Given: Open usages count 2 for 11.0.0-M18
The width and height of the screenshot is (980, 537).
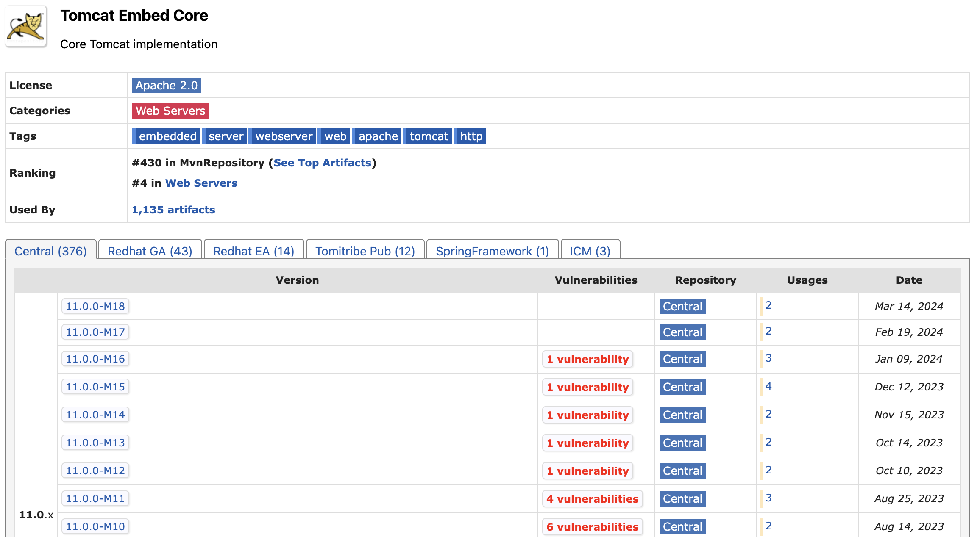Looking at the screenshot, I should click(x=768, y=305).
